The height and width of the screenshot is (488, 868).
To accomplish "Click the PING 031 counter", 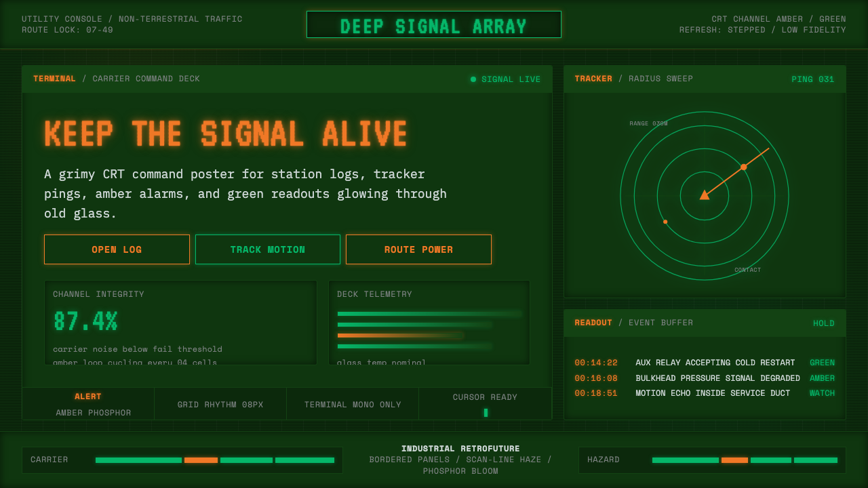I will pyautogui.click(x=813, y=79).
